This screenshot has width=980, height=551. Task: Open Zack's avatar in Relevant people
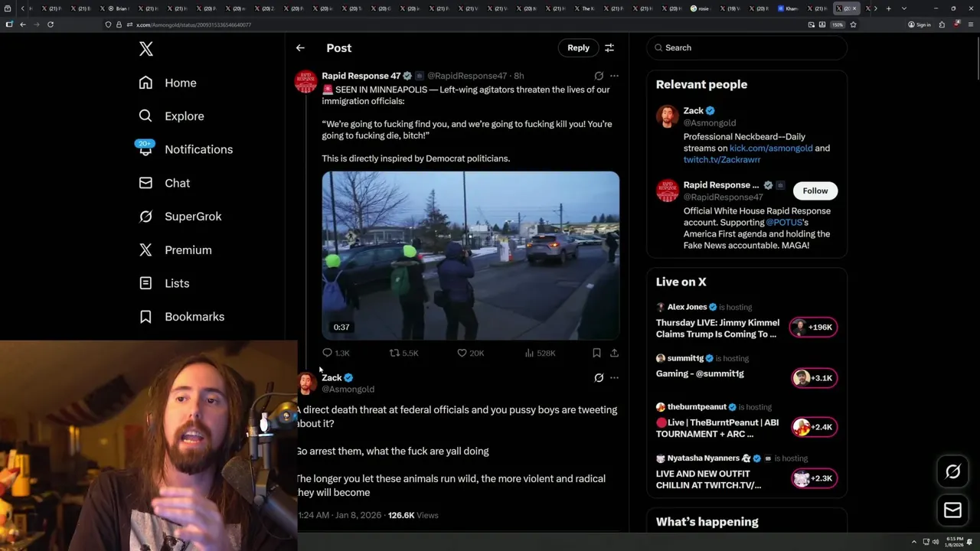pos(667,116)
